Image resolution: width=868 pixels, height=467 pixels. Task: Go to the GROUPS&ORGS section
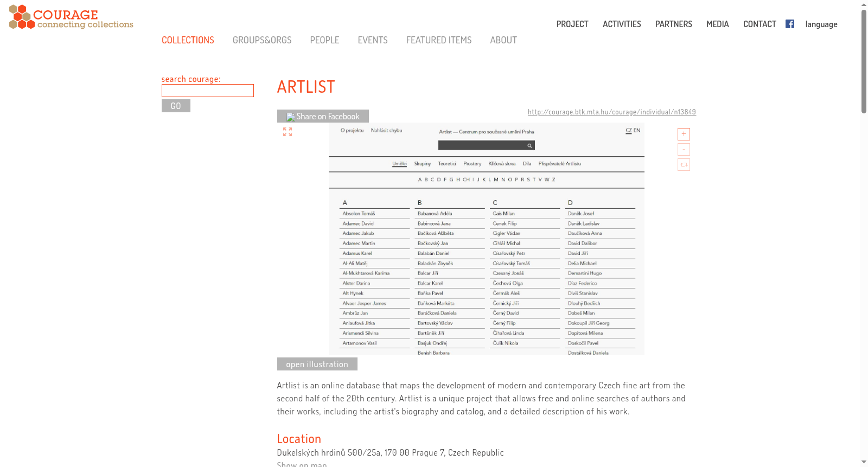point(262,40)
